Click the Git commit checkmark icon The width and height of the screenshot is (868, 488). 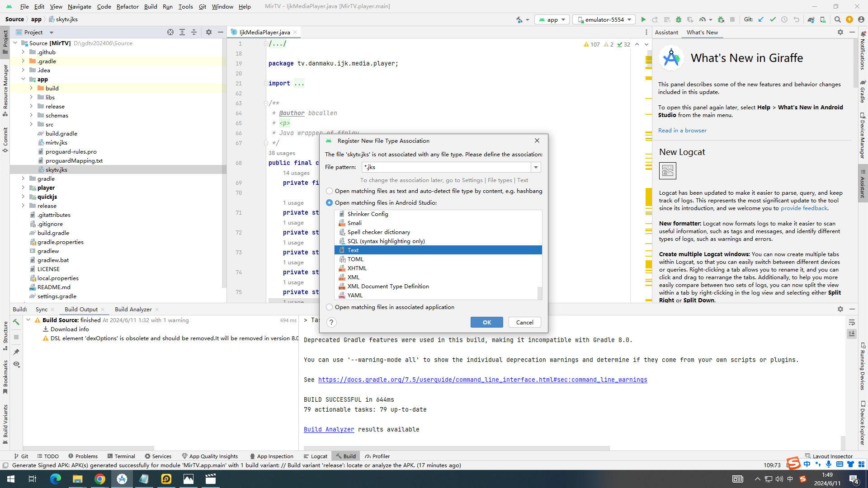click(773, 19)
